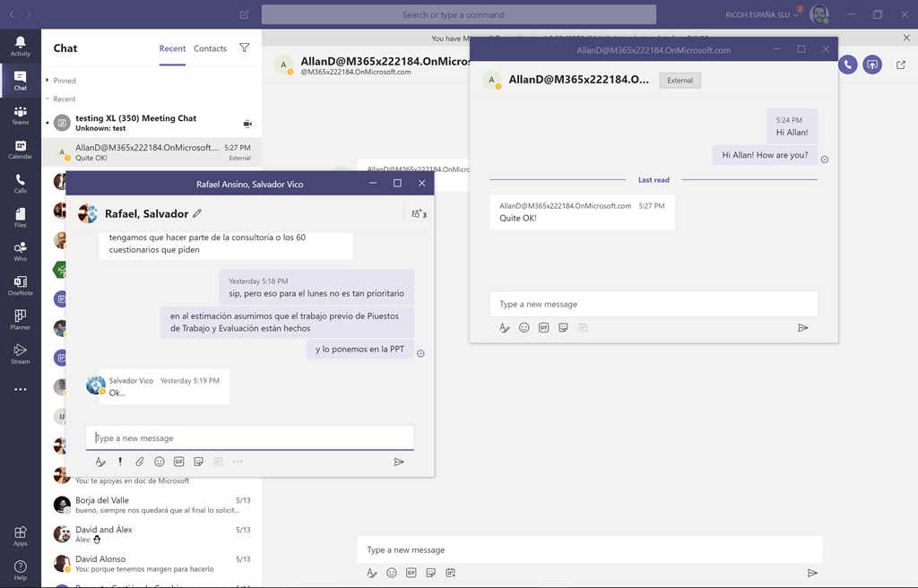The height and width of the screenshot is (588, 918).
Task: Click 'y lo ponemos en la PPT' message
Action: click(359, 349)
